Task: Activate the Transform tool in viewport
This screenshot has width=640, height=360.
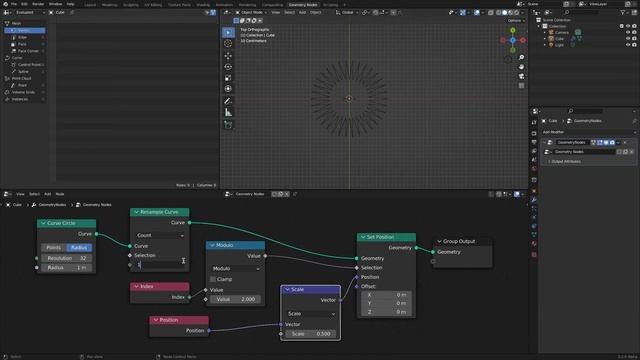Action: click(x=228, y=89)
